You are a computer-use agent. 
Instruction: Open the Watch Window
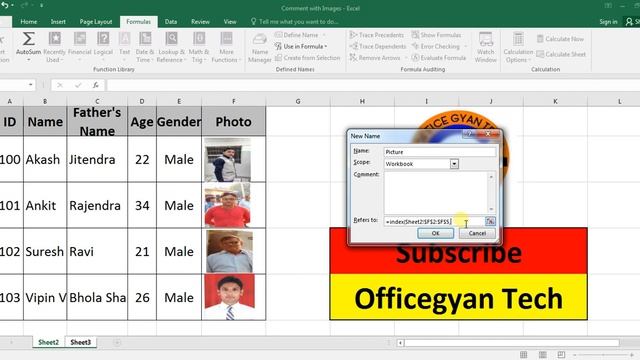(x=485, y=48)
